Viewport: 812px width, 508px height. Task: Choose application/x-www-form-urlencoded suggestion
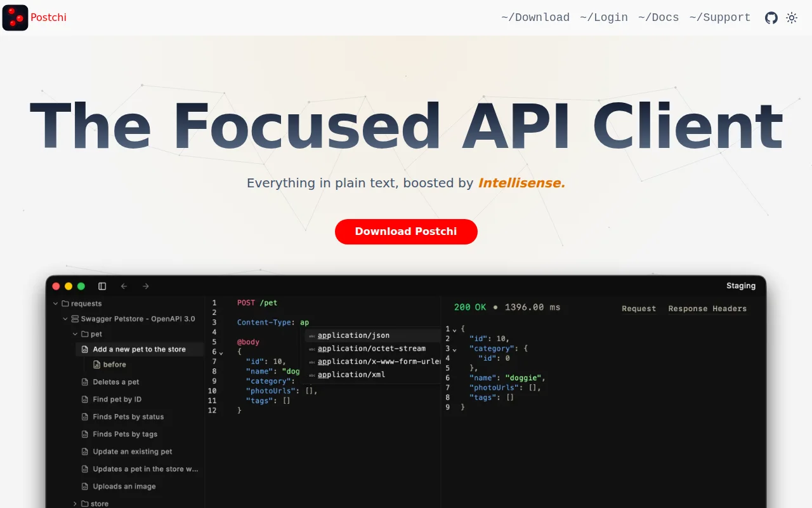click(373, 361)
